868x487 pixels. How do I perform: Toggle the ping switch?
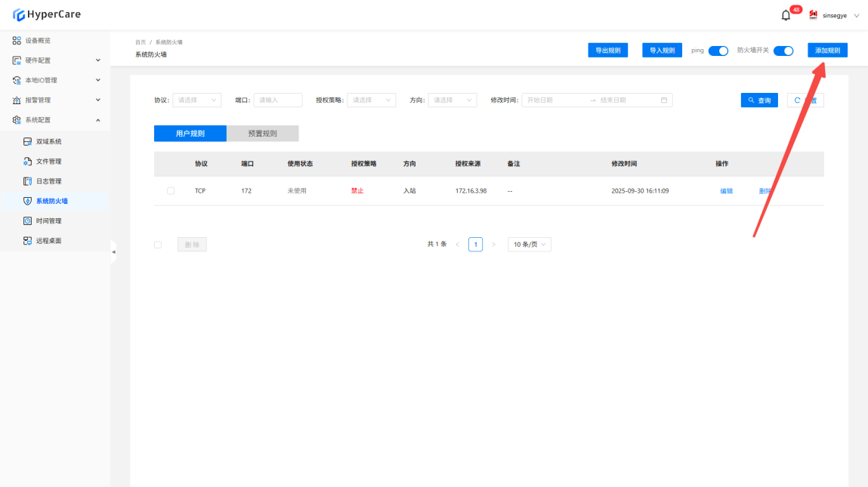tap(718, 51)
